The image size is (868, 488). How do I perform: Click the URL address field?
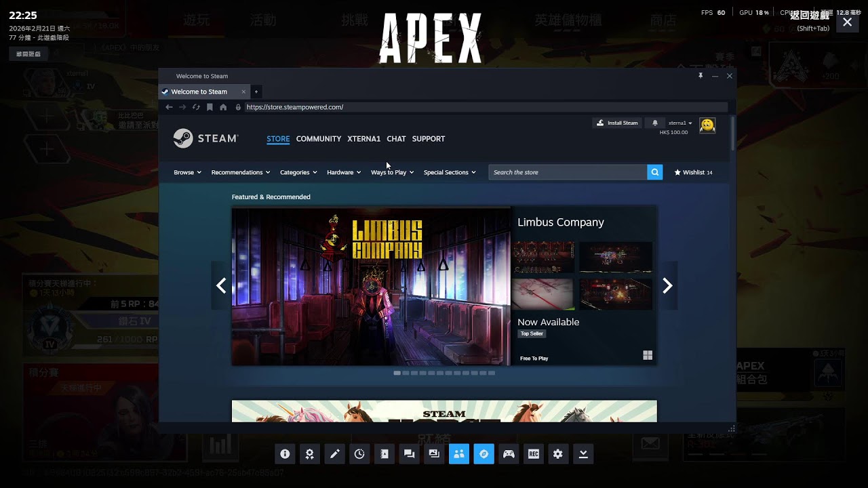tap(486, 107)
